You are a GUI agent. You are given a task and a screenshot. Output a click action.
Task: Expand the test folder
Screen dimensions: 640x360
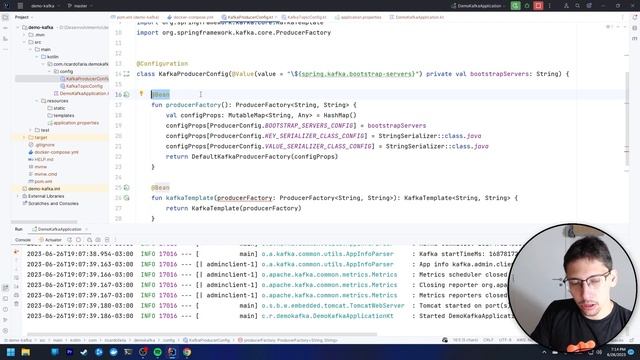click(x=31, y=130)
